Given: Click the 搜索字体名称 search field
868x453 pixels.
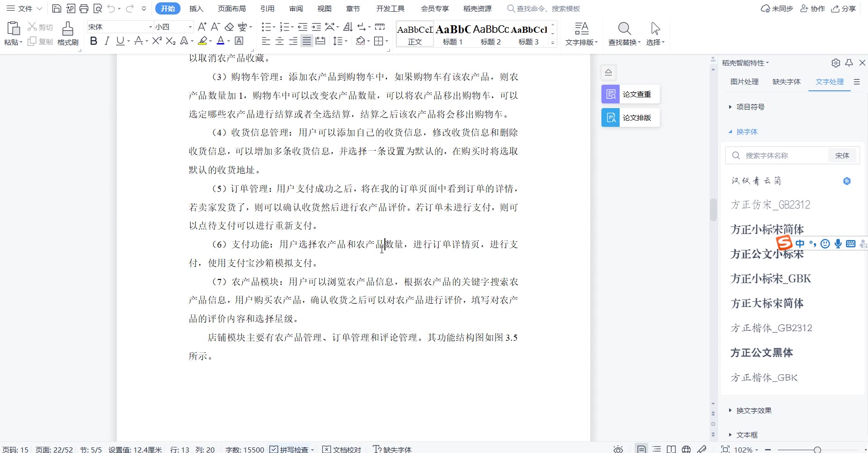Looking at the screenshot, I should 779,155.
